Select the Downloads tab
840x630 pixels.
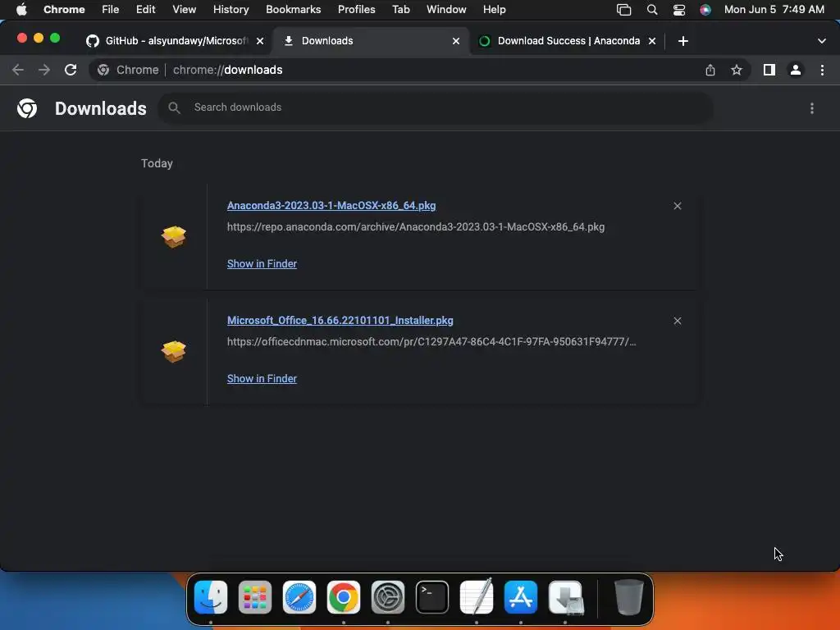click(x=370, y=41)
